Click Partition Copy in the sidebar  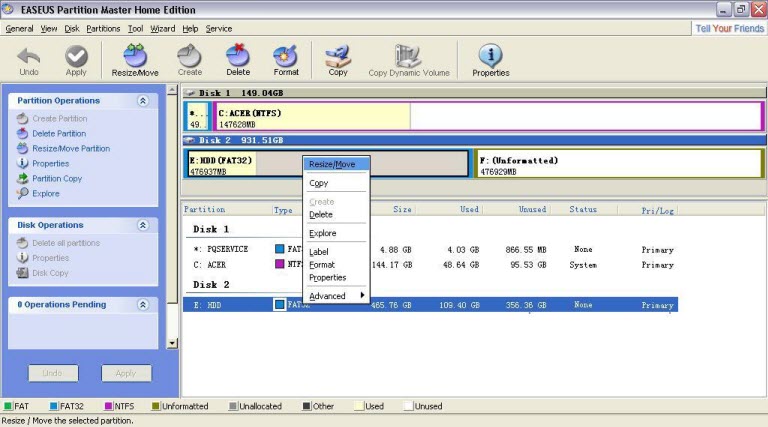click(57, 179)
